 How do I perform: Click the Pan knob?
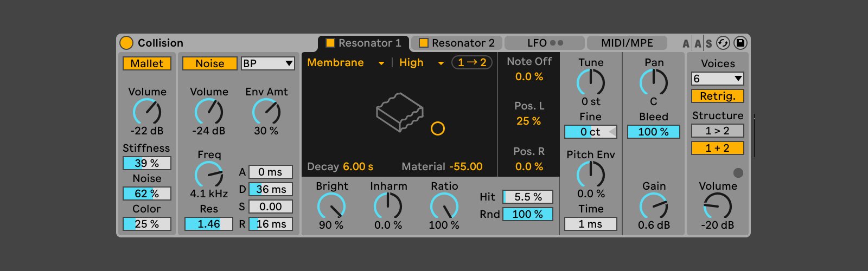654,83
